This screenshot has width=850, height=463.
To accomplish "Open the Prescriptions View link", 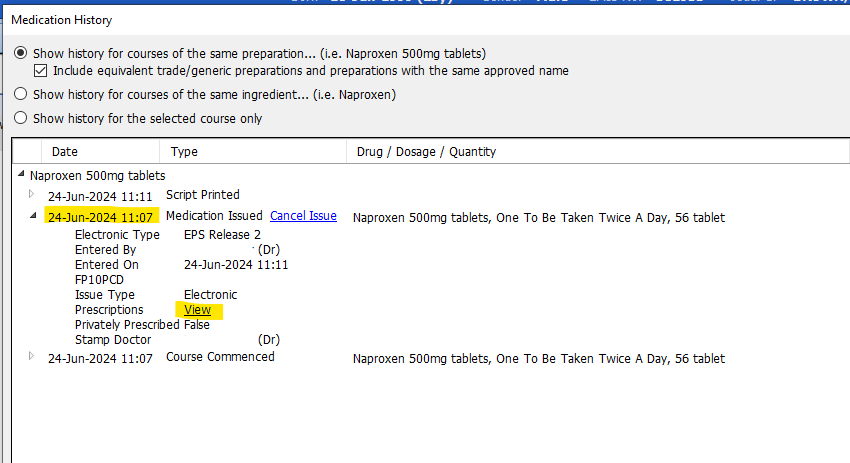I will 197,310.
